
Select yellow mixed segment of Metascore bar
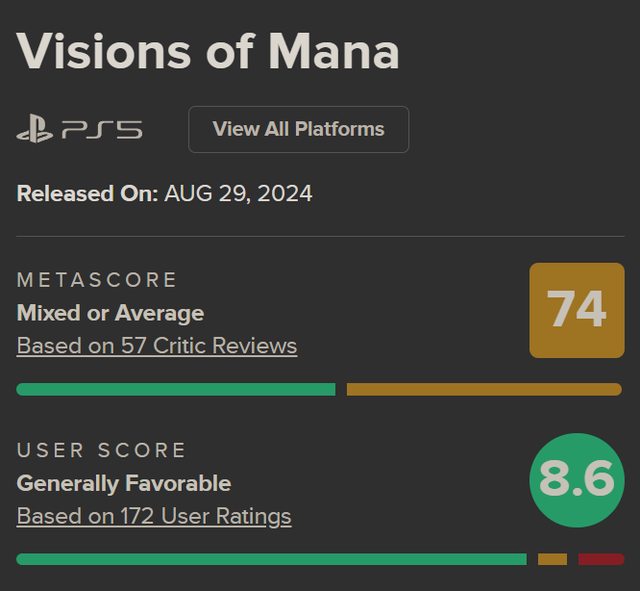(484, 389)
